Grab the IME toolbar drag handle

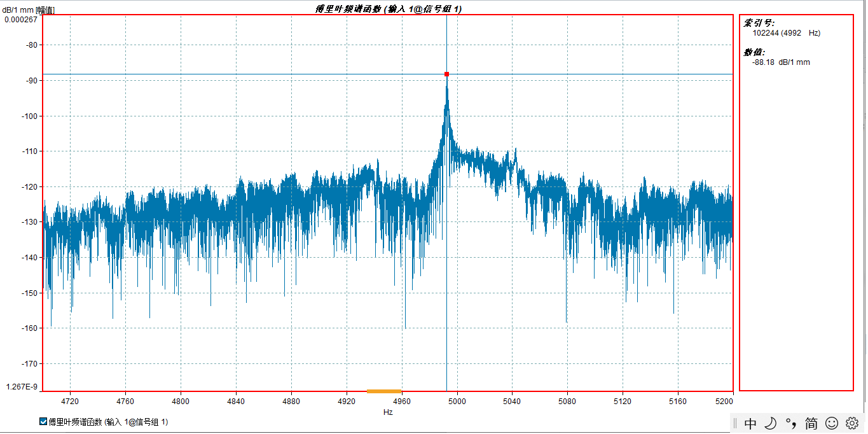click(734, 423)
